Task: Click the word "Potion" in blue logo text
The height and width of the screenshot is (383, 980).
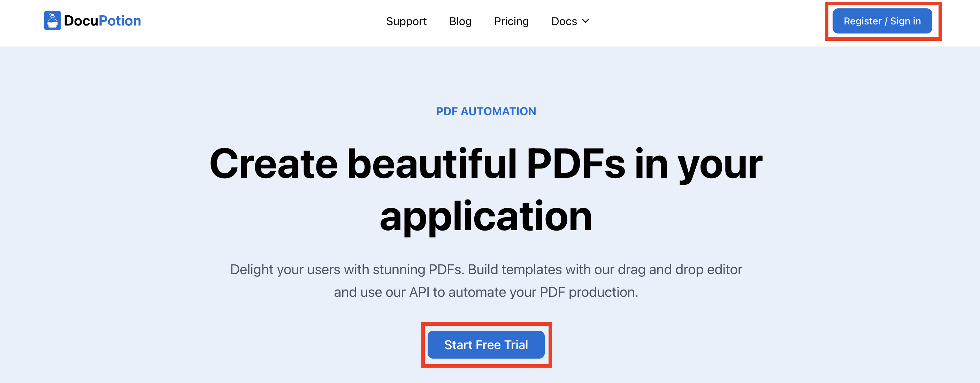Action: click(120, 21)
